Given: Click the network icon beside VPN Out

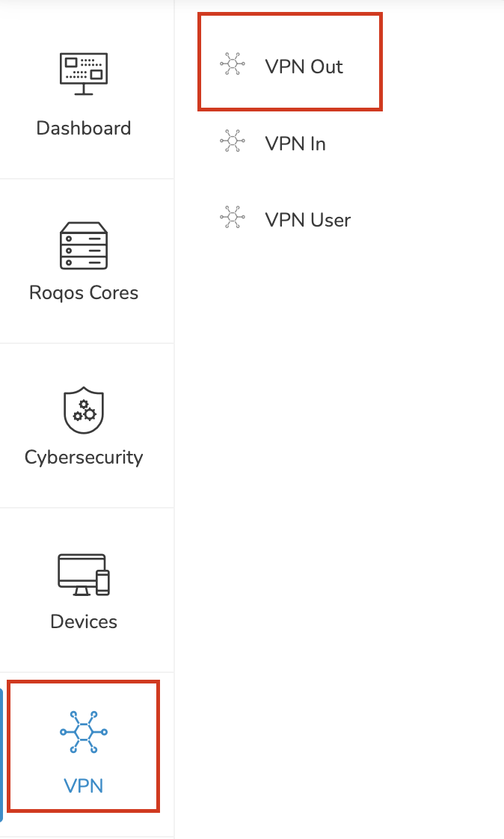Looking at the screenshot, I should [233, 65].
